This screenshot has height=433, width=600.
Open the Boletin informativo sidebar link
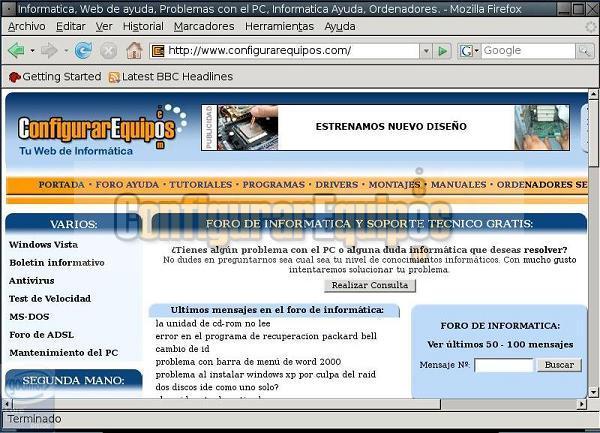click(57, 262)
